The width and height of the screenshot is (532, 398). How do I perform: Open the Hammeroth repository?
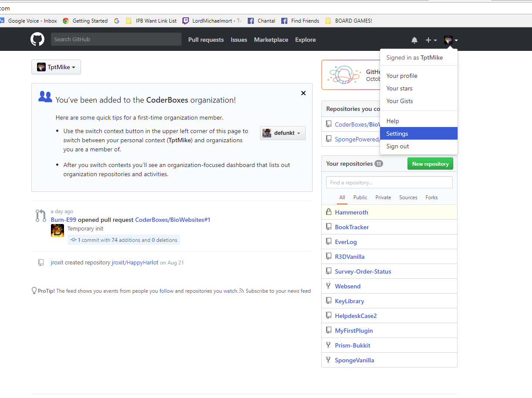(x=352, y=212)
